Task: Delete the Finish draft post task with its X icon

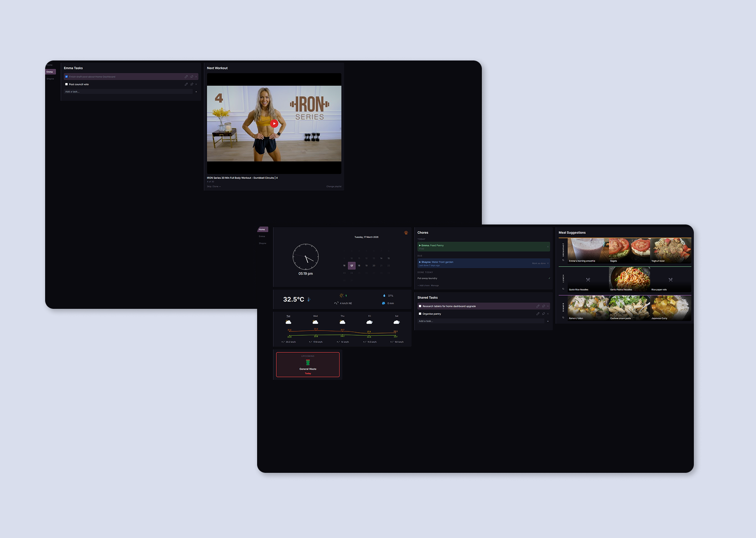Action: click(x=196, y=77)
